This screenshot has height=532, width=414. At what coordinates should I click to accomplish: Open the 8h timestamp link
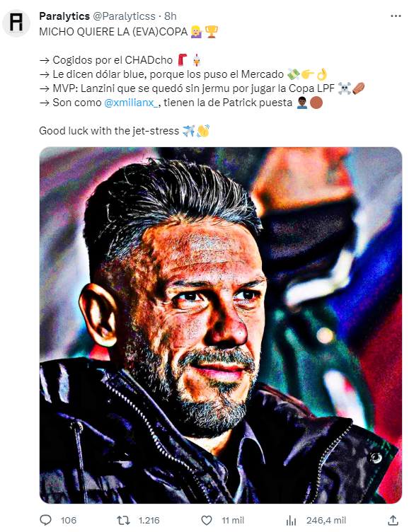click(171, 16)
